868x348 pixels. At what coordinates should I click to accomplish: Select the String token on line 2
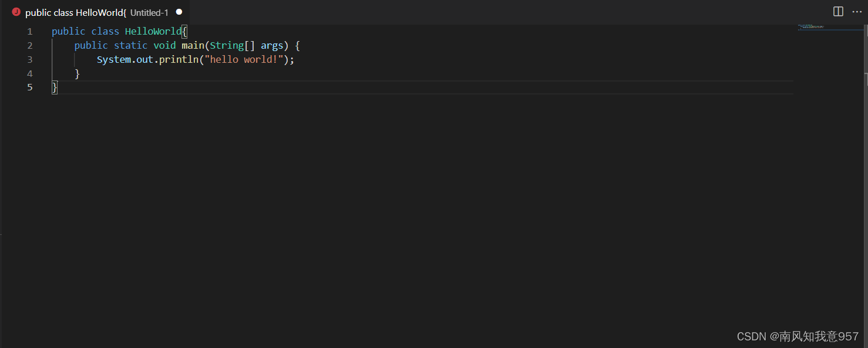point(226,45)
